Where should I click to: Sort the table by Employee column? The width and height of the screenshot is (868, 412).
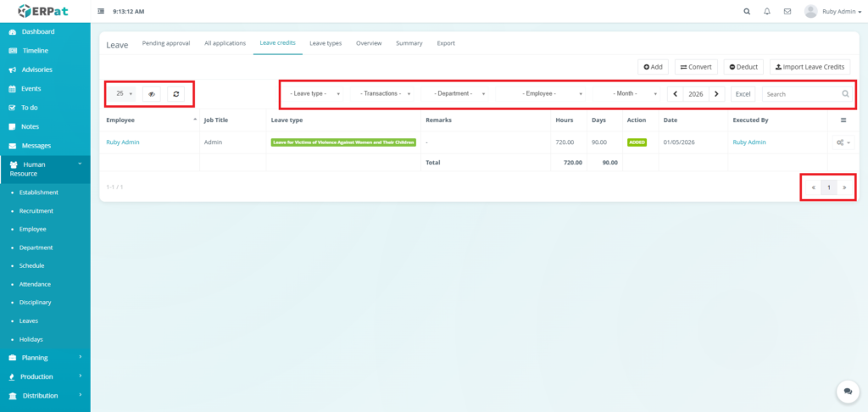[149, 120]
